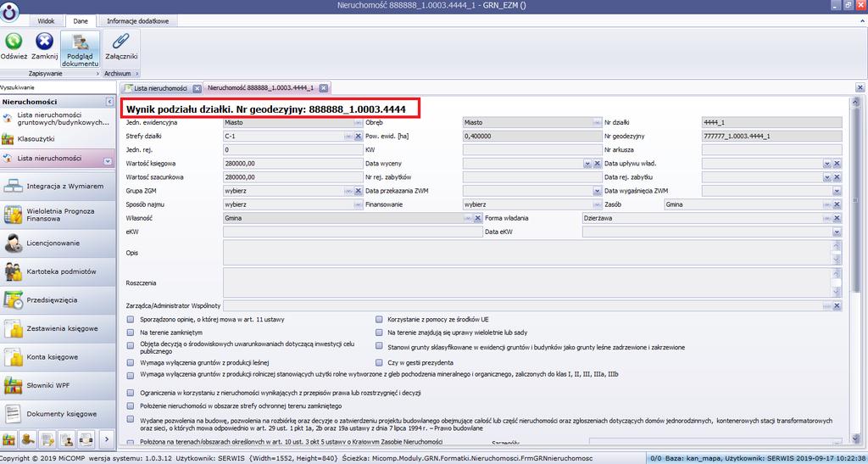
Task: Click the Wartość księgowa input field
Action: [x=292, y=164]
